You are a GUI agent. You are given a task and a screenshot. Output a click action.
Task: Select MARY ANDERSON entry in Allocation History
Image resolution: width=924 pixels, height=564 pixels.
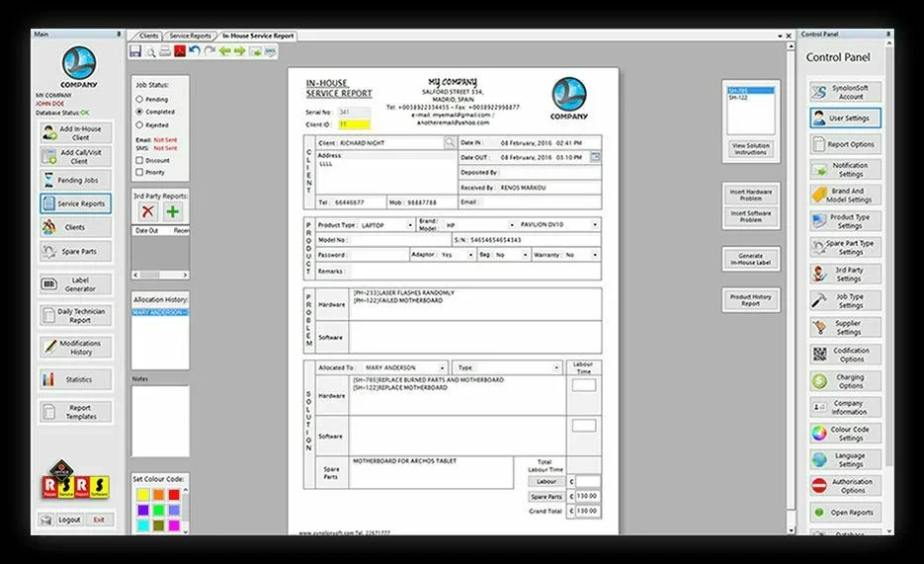point(160,312)
